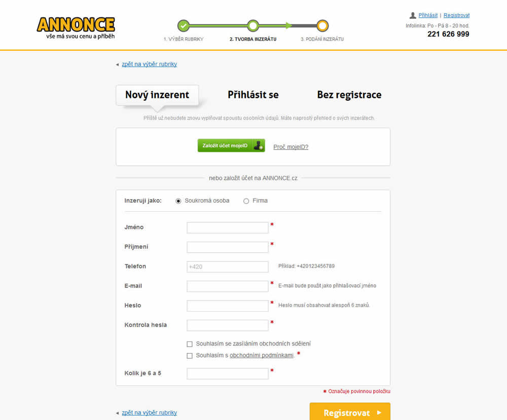The height and width of the screenshot is (420, 507).
Task: Select the Bez registrace tab
Action: click(x=349, y=95)
